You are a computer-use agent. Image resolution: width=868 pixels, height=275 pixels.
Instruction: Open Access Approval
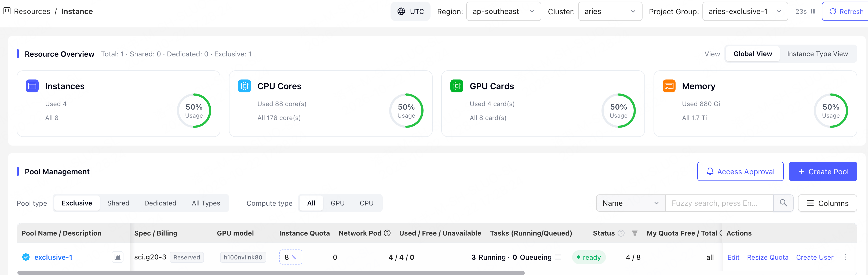740,171
